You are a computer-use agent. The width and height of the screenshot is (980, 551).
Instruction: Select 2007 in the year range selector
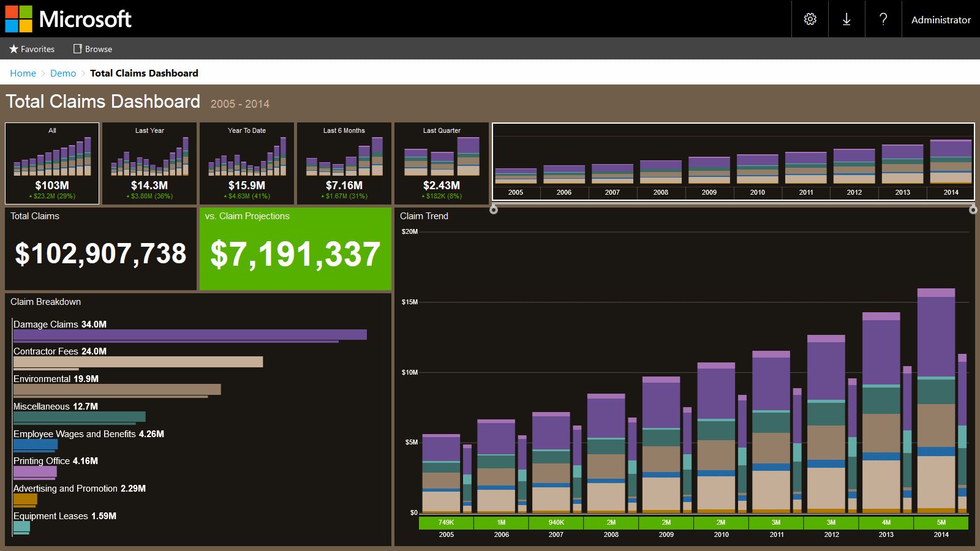612,192
